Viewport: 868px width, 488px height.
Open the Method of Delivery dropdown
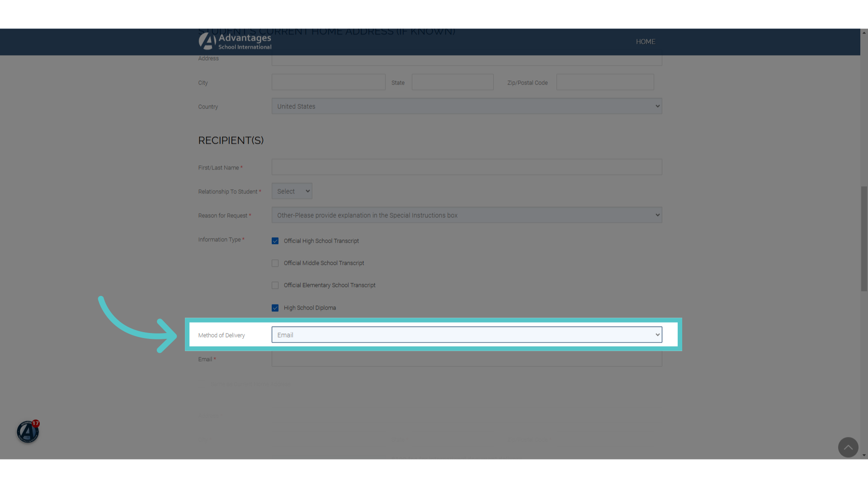pyautogui.click(x=467, y=335)
